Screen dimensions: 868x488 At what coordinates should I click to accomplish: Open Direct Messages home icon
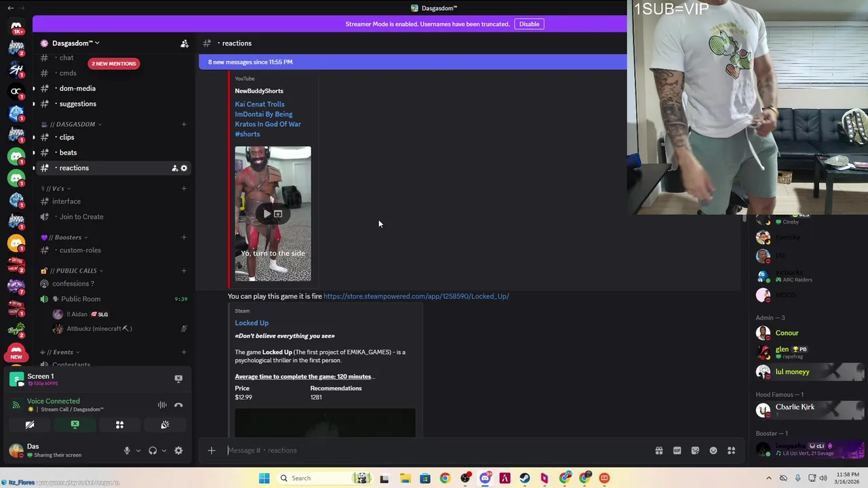click(x=16, y=26)
